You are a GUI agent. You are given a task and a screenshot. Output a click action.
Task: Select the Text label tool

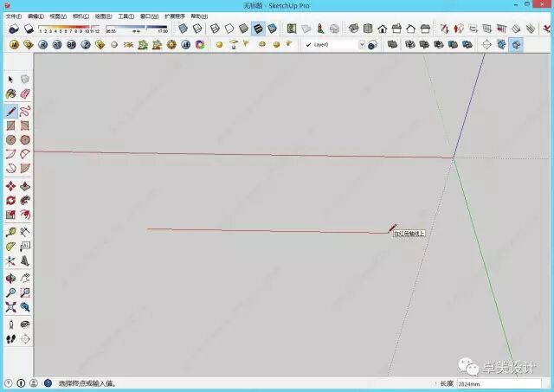click(25, 247)
